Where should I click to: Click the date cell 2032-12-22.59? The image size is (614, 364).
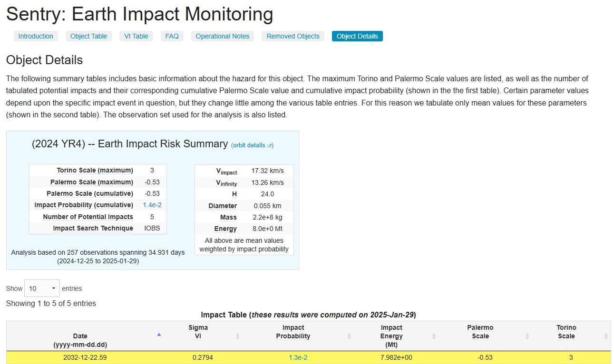click(85, 357)
